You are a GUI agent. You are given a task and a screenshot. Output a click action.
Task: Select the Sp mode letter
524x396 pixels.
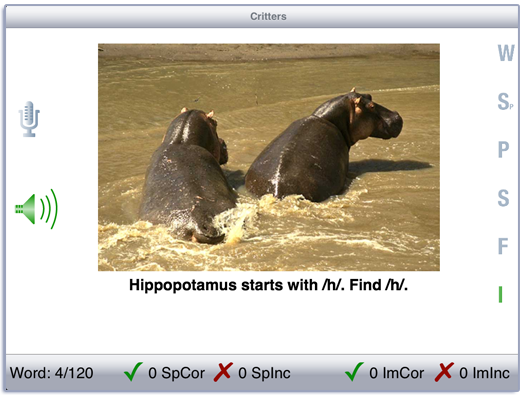click(505, 101)
